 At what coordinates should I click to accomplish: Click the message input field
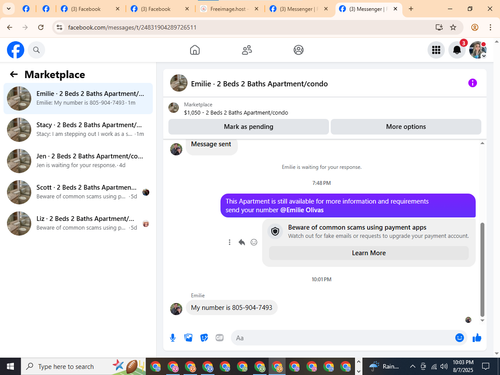(343, 338)
